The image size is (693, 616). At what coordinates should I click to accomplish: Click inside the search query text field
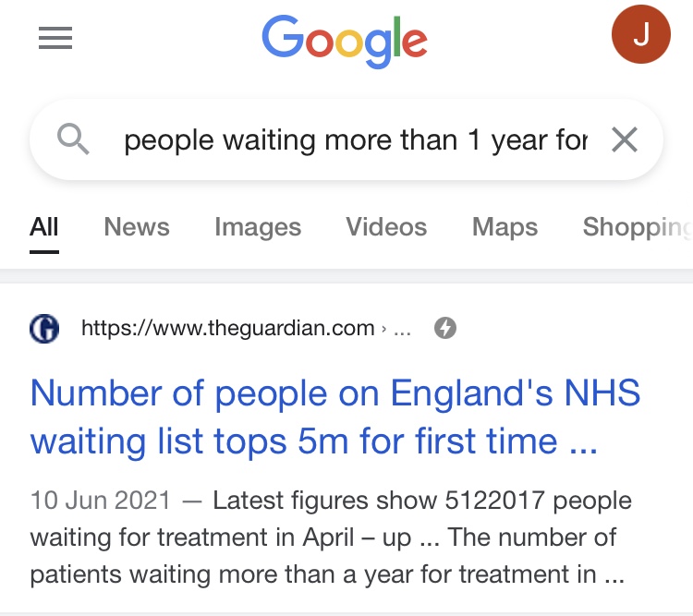point(356,140)
